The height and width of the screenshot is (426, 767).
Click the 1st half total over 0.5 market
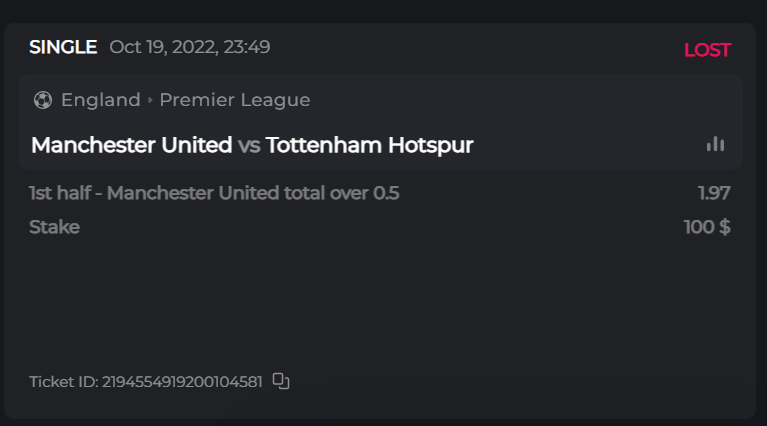click(x=214, y=193)
